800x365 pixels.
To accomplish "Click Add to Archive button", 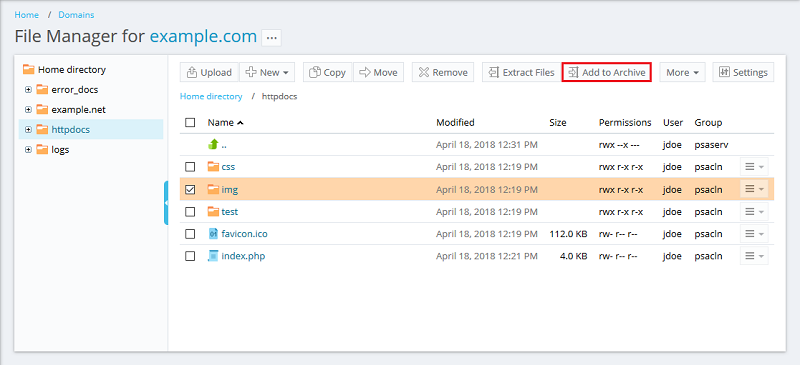I will [607, 72].
